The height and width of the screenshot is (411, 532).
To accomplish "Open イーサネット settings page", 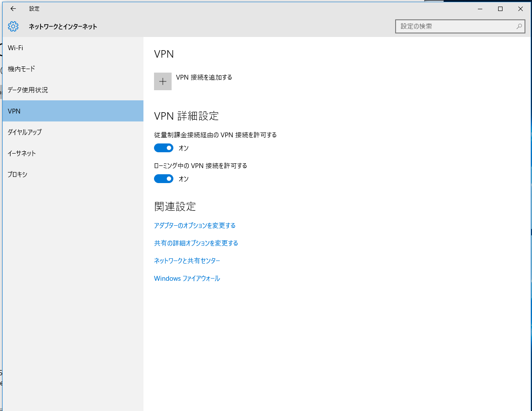I will 22,153.
